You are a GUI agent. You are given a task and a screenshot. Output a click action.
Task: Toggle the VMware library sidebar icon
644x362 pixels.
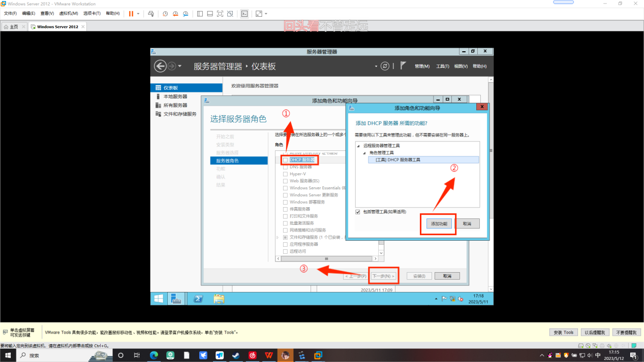click(x=200, y=14)
